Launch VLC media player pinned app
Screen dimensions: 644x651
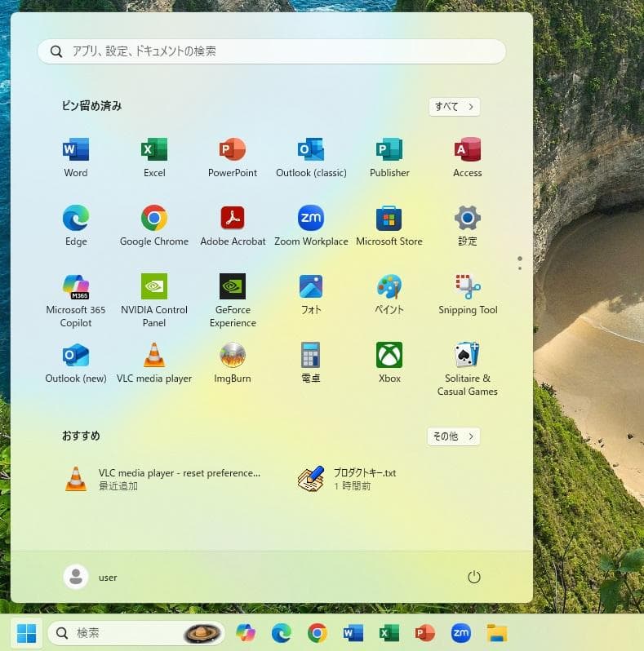click(154, 363)
